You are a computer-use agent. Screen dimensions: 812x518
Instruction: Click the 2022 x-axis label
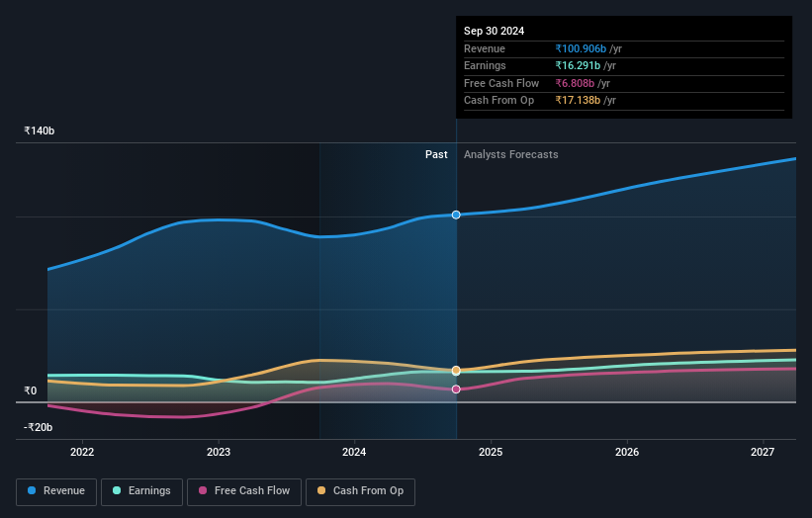[82, 453]
